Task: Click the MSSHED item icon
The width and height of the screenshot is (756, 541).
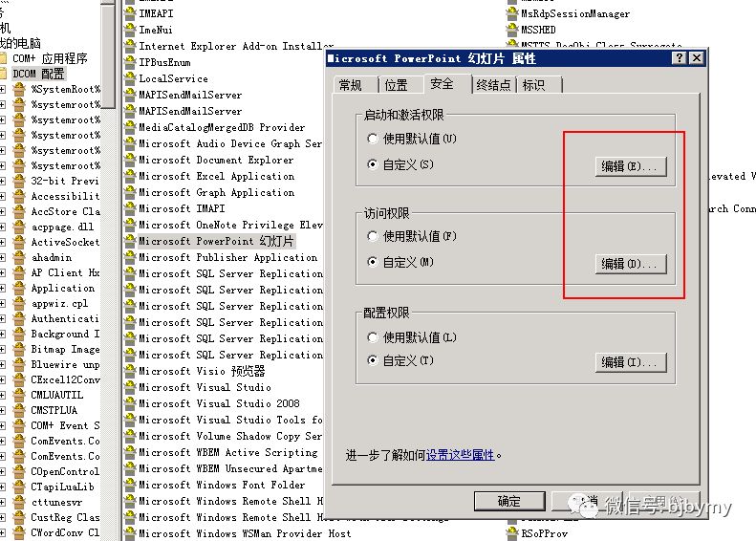Action: click(x=512, y=30)
